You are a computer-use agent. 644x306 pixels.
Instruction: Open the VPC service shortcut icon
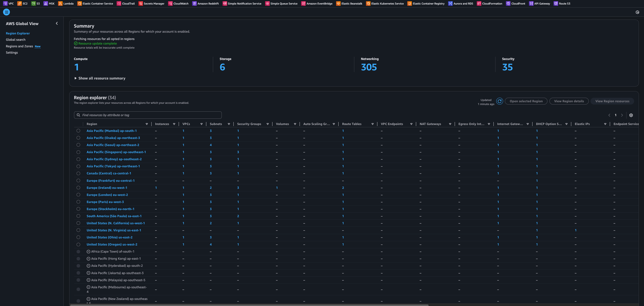(5, 4)
